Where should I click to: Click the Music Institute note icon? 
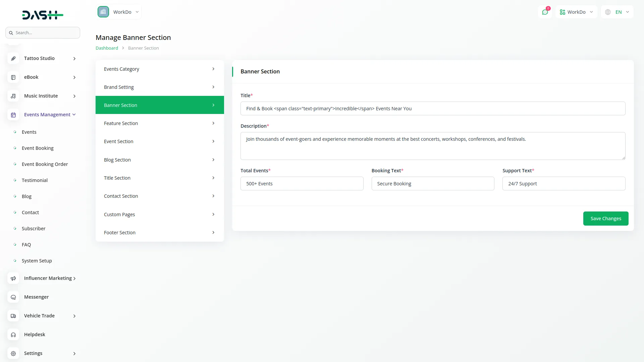click(13, 96)
